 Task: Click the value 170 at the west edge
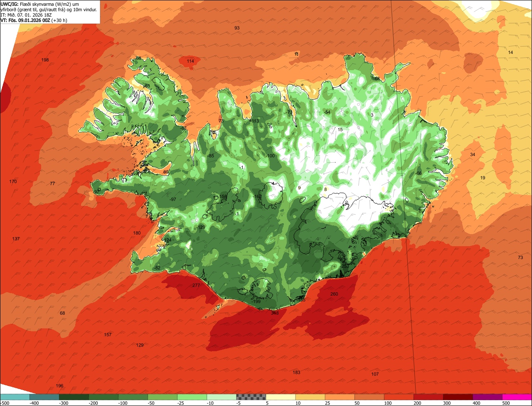13,181
